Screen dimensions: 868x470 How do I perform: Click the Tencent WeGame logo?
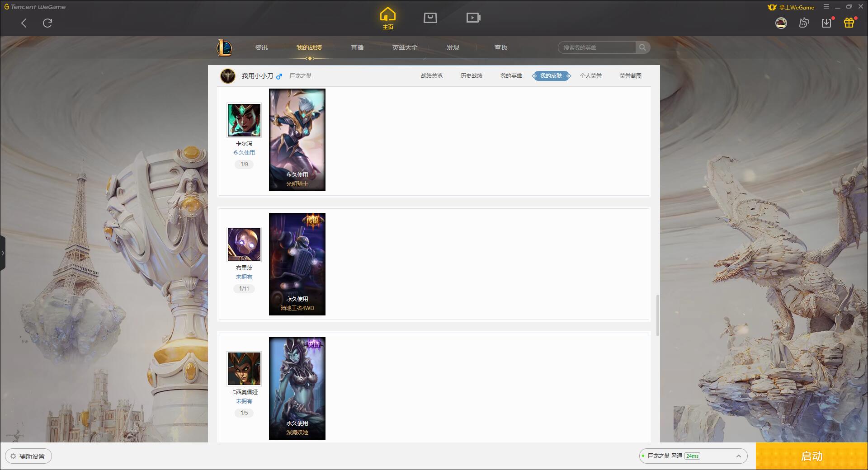[x=35, y=7]
